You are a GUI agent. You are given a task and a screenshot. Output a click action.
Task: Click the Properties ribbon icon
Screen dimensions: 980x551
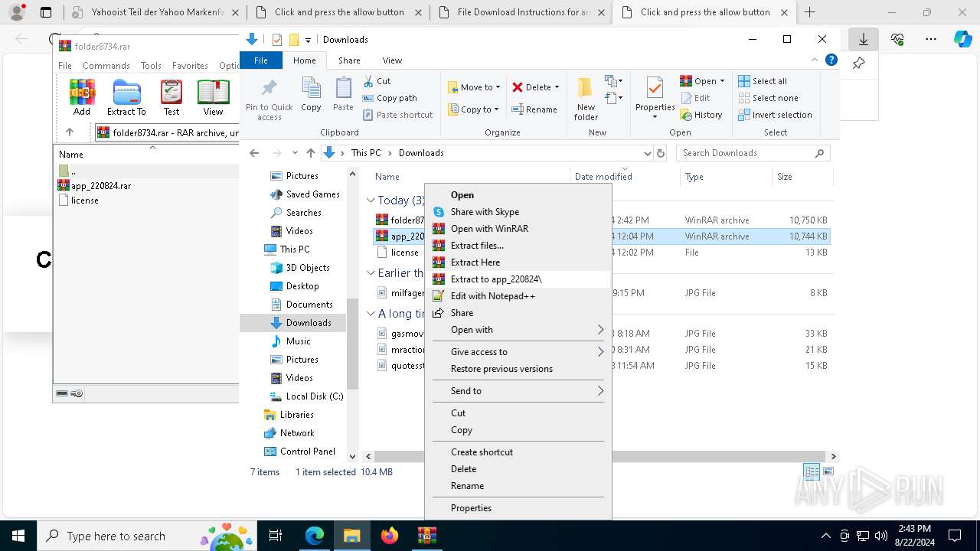tap(655, 98)
